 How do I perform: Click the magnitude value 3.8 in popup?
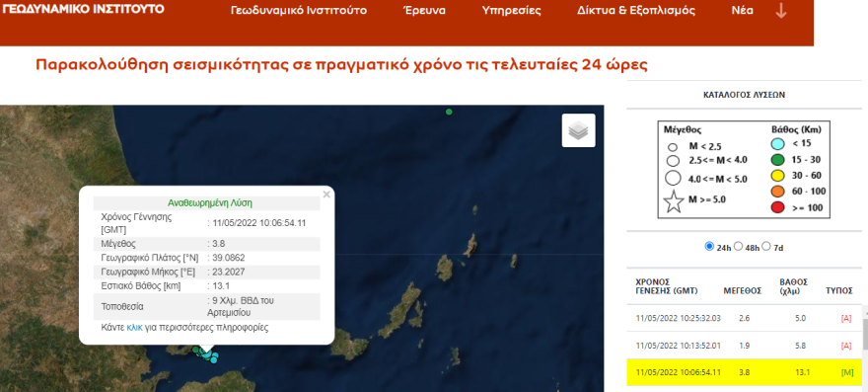click(218, 244)
